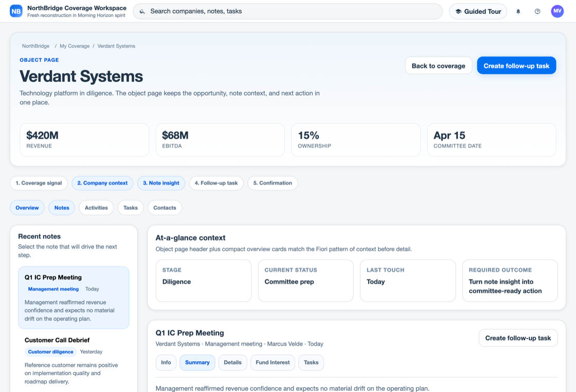
Task: Go to step 4. Follow-up task
Action: coord(217,183)
